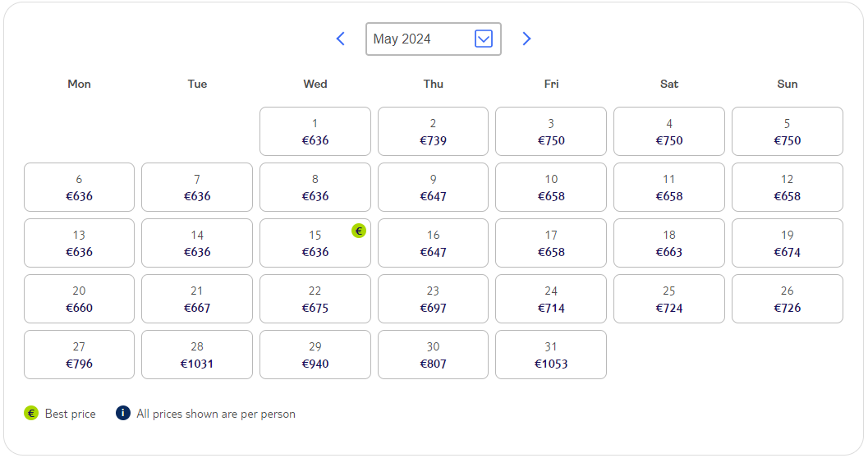Go to the next month with right arrow
The image size is (868, 458).
tap(526, 39)
